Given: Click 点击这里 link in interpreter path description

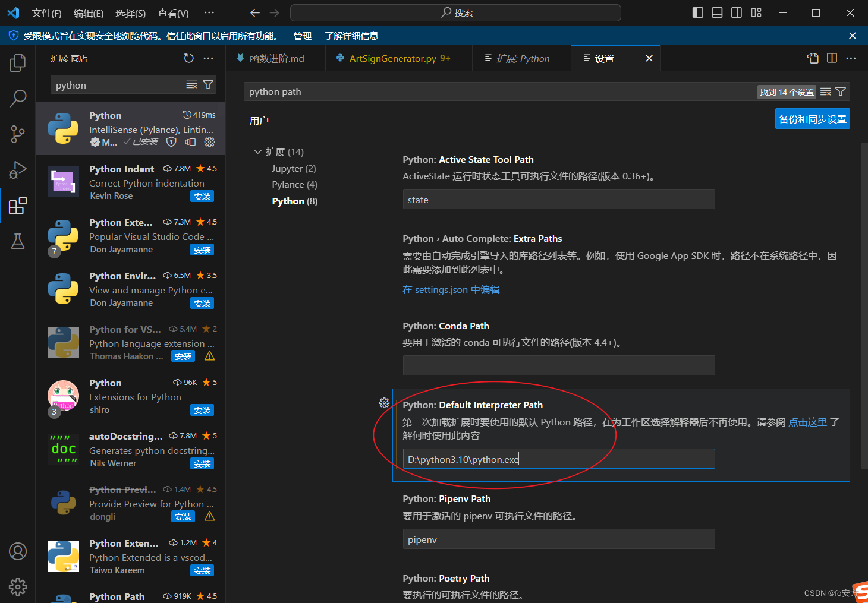Looking at the screenshot, I should (807, 422).
